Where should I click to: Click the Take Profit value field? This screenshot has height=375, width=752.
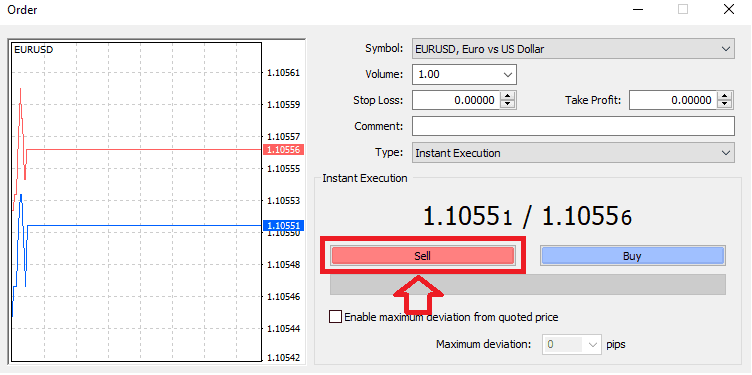(673, 100)
